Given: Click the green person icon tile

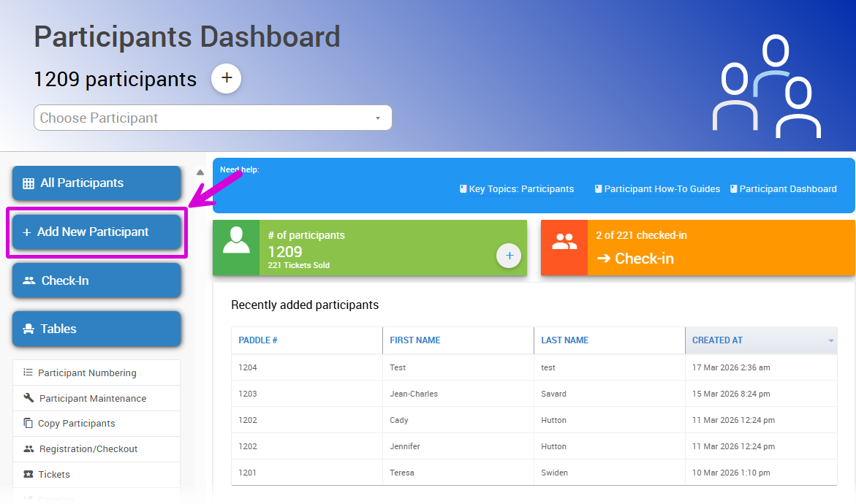Looking at the screenshot, I should [x=236, y=248].
